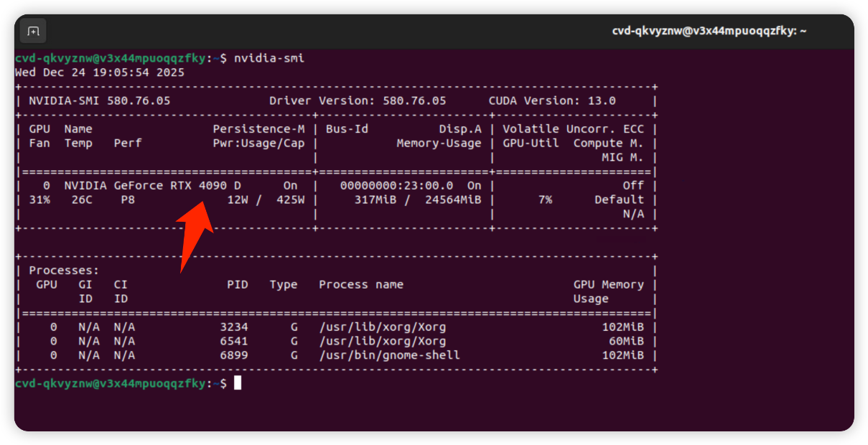The width and height of the screenshot is (868, 445).
Task: Select the /usr/bin/gnome-shell process name
Action: click(389, 355)
